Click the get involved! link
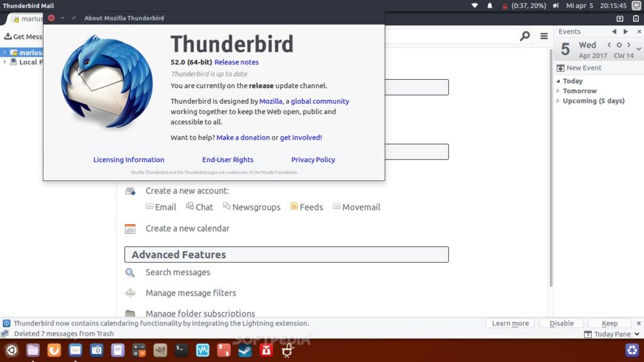Viewport: 644px width, 362px height. [301, 138]
